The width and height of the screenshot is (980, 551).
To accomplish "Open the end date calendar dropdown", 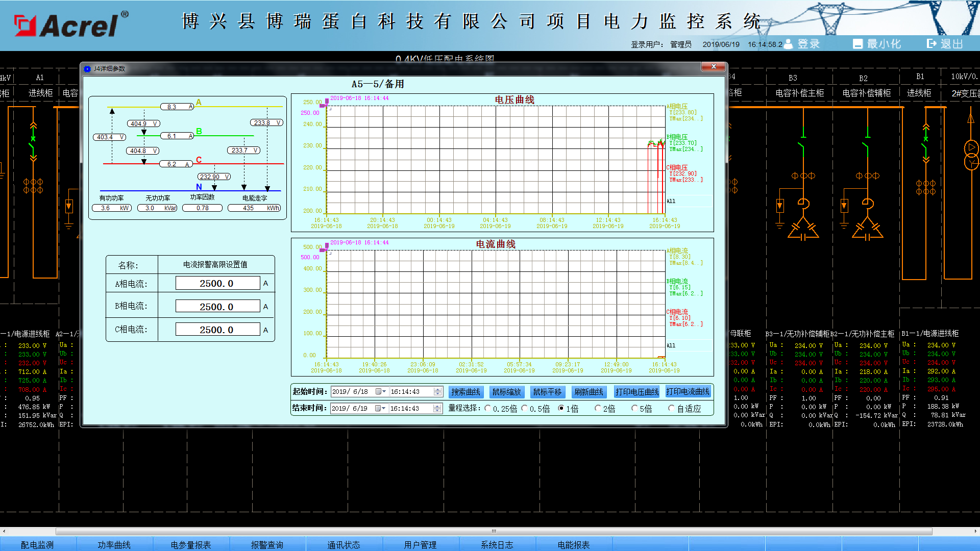I will click(381, 409).
